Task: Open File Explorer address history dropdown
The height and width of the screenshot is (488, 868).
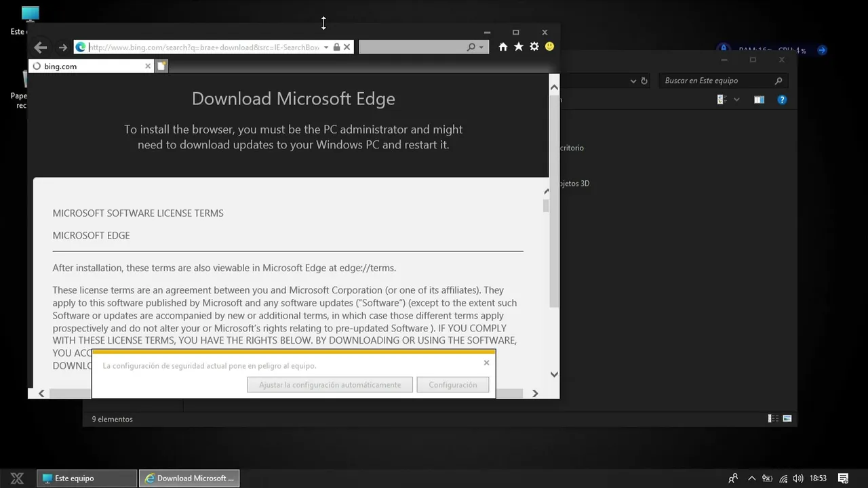Action: (633, 81)
